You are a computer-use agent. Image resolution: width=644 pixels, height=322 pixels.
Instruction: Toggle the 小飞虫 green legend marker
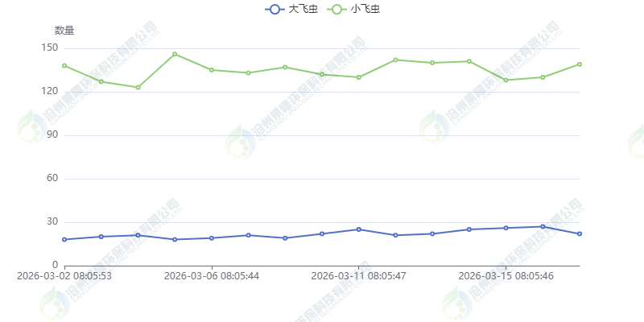pos(336,10)
